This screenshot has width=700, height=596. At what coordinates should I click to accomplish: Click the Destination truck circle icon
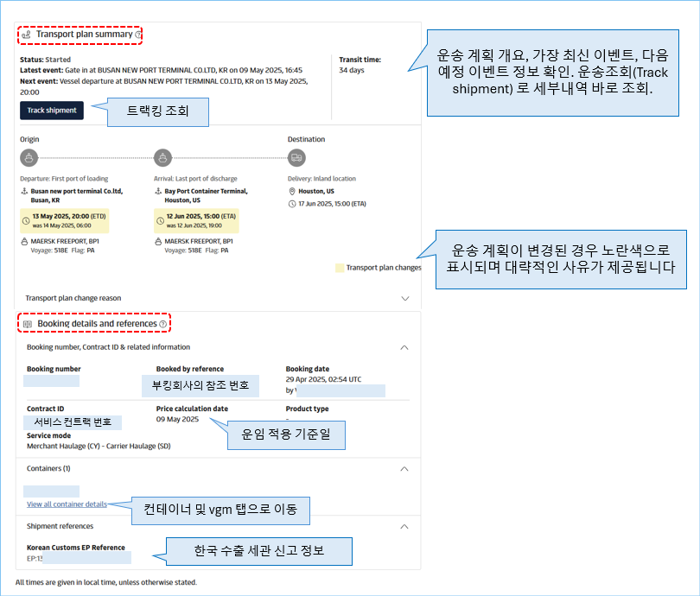click(x=297, y=158)
